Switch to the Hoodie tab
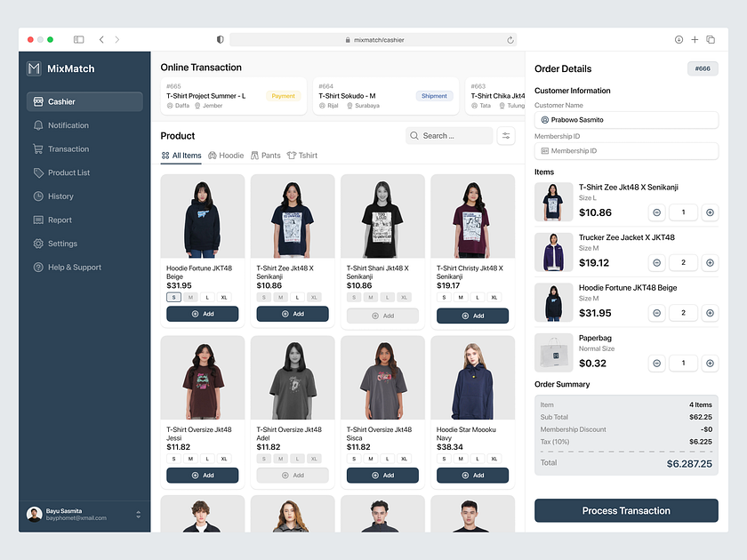 point(226,156)
